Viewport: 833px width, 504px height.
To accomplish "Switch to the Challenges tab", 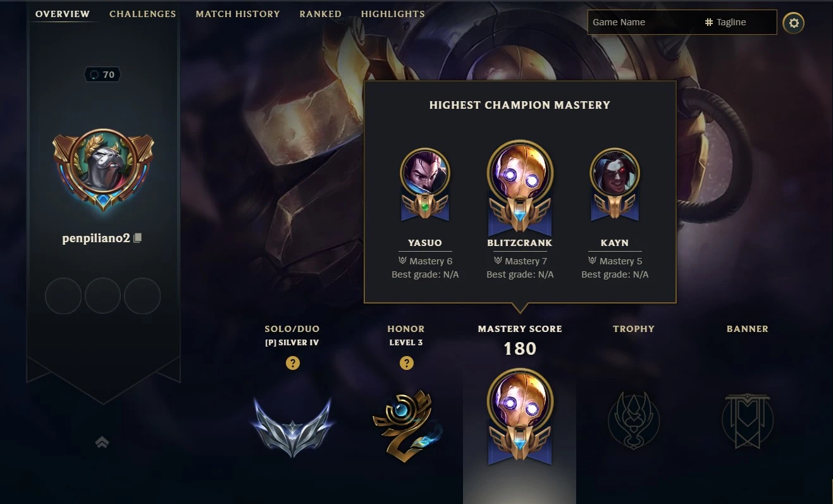I will pyautogui.click(x=143, y=13).
